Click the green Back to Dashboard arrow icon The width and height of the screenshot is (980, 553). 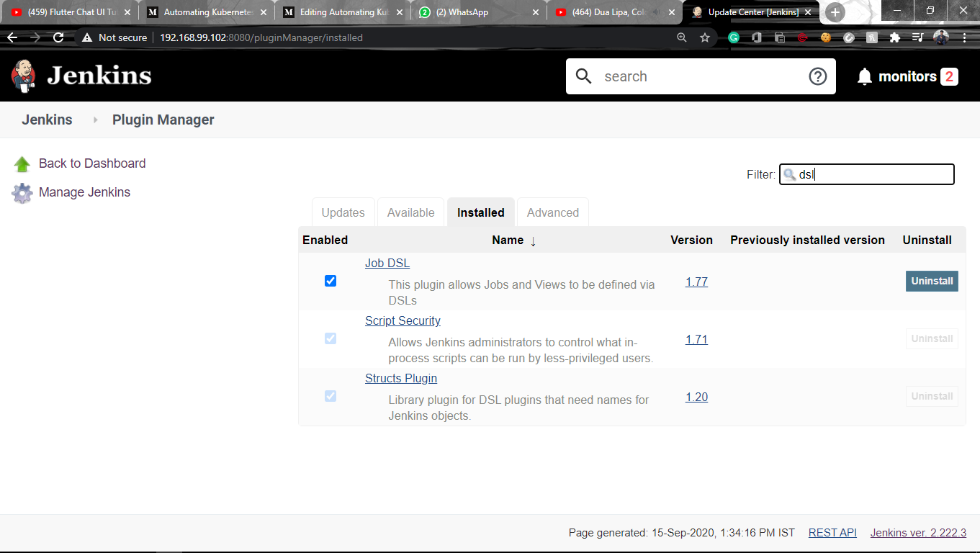pyautogui.click(x=22, y=163)
